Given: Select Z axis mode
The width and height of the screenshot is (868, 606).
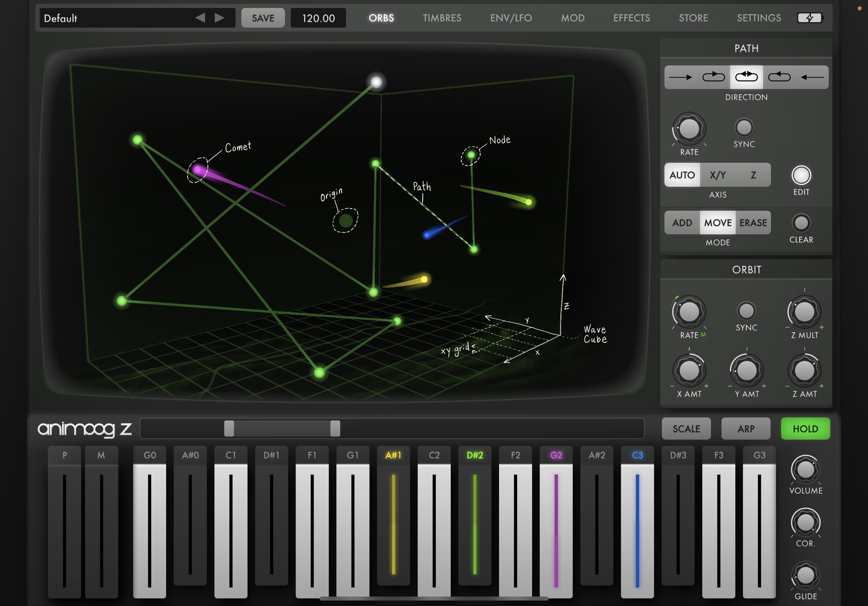Looking at the screenshot, I should coord(753,175).
